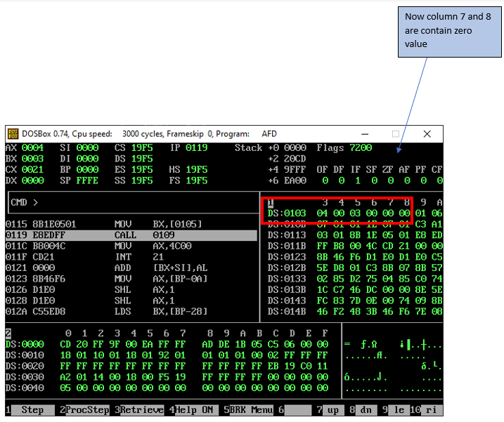Click the 7 up key label

(x=330, y=410)
